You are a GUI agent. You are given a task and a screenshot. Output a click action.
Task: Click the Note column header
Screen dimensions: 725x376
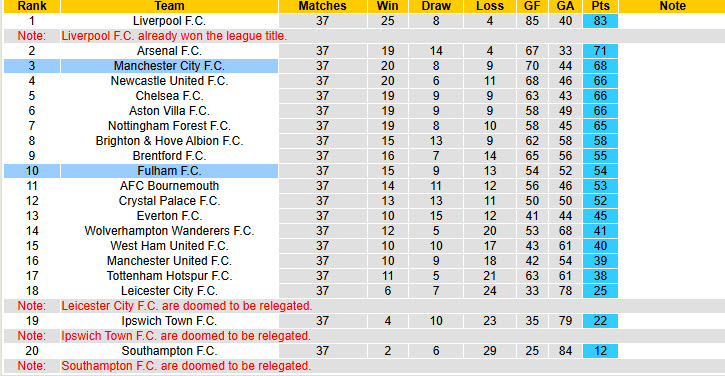point(672,6)
